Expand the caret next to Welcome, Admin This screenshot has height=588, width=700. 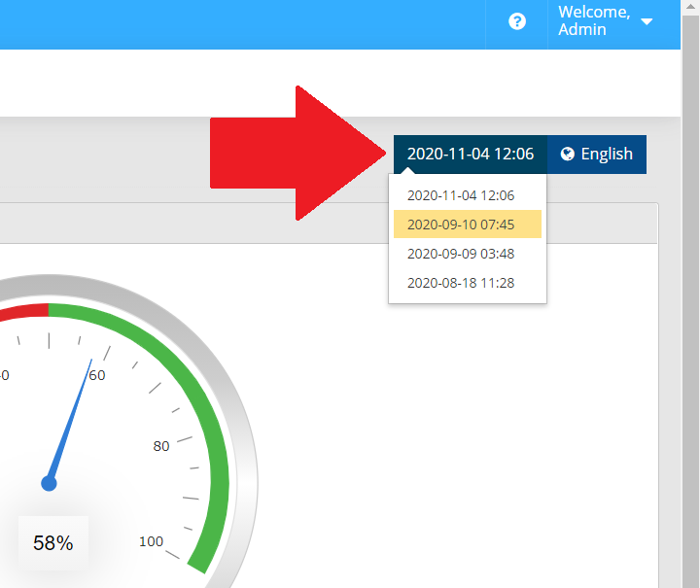click(x=647, y=21)
